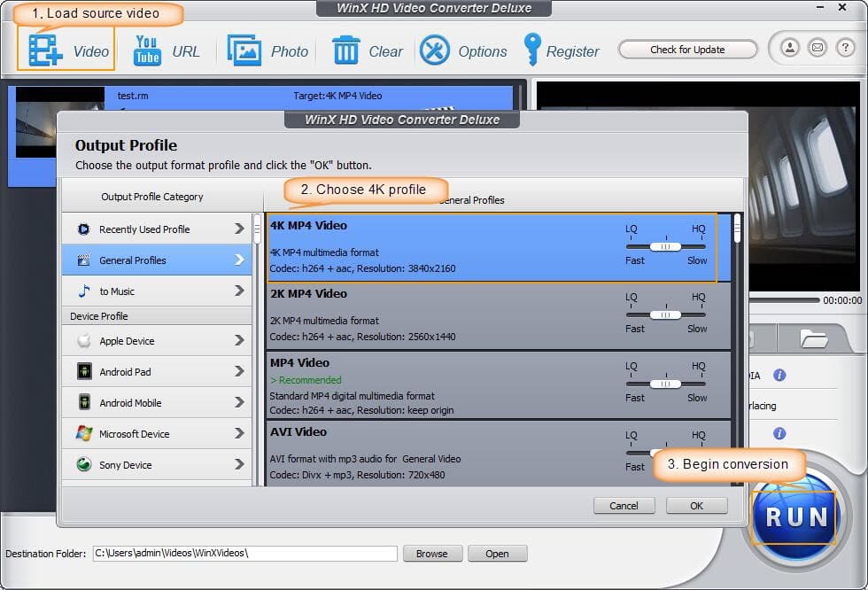Expand to Music category arrow
The width and height of the screenshot is (868, 590).
click(x=239, y=291)
